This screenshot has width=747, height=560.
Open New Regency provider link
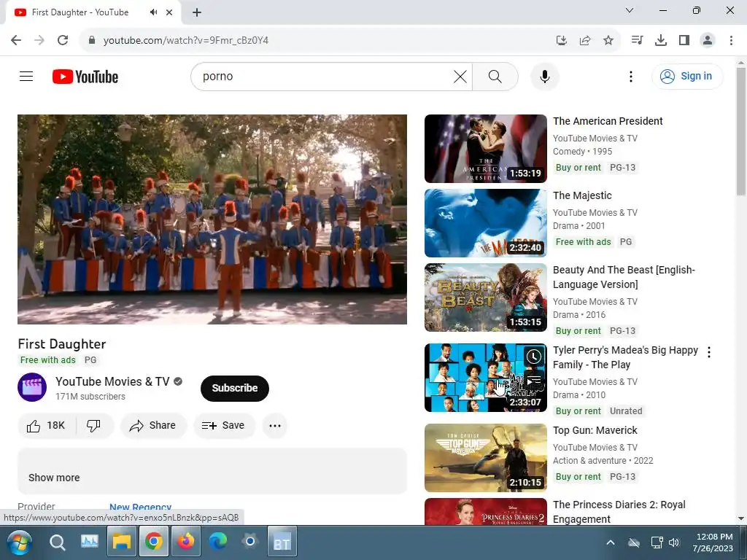click(x=141, y=507)
